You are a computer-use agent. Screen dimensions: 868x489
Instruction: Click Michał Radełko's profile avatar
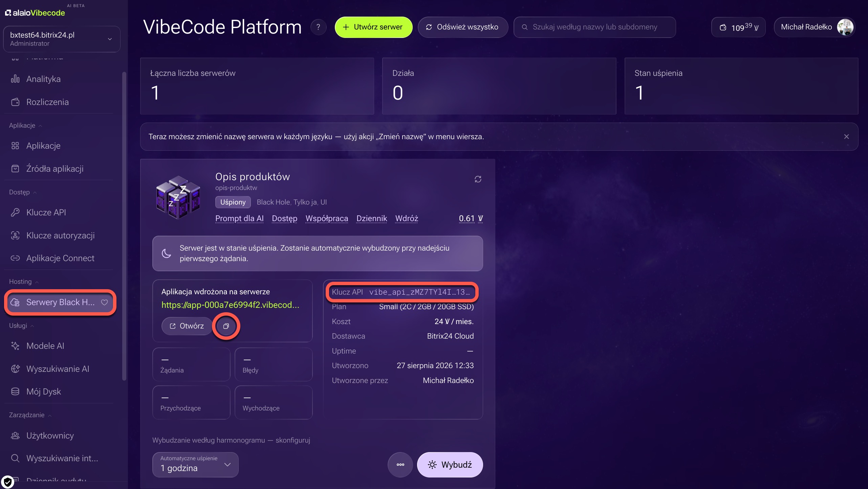[845, 27]
